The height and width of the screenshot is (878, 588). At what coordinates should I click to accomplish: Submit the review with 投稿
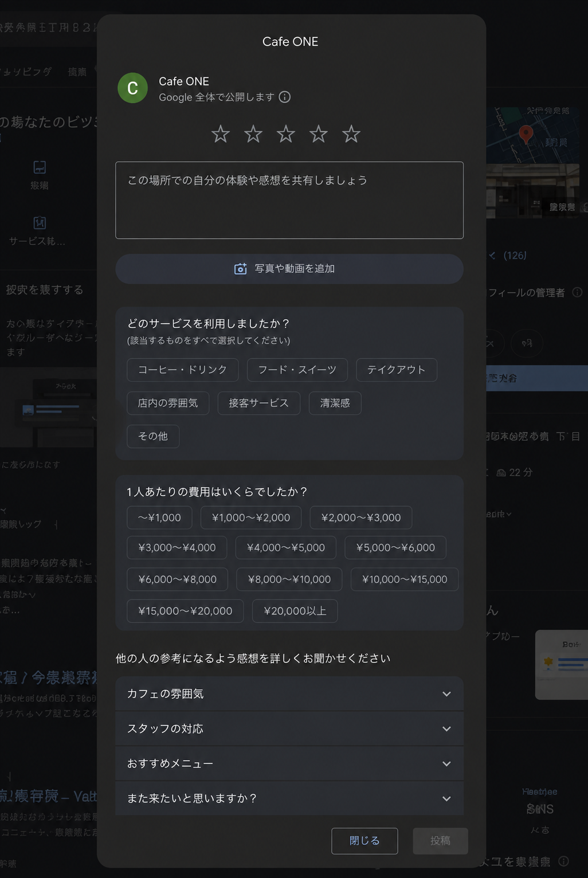441,841
